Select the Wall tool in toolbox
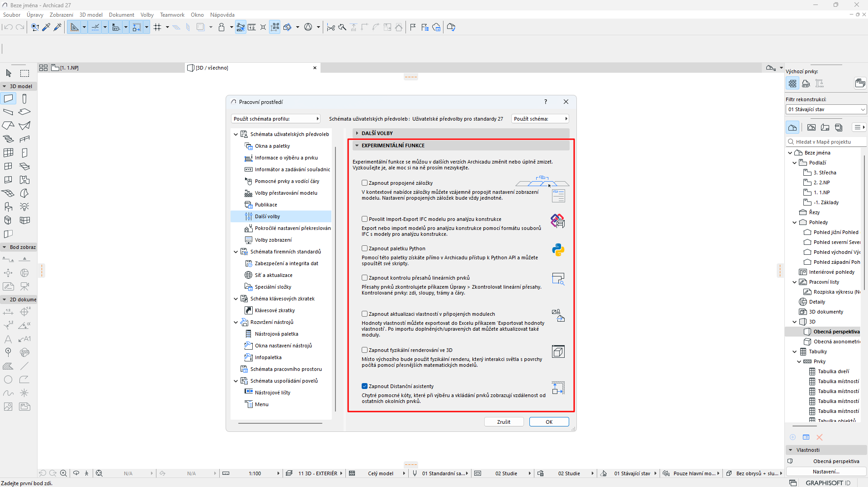This screenshot has width=868, height=487. pyautogui.click(x=9, y=98)
